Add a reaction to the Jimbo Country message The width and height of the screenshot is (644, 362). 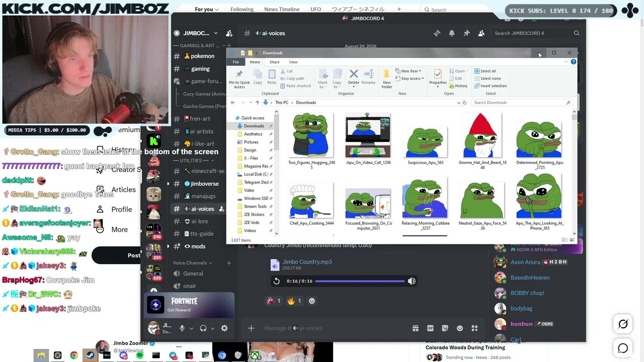(x=312, y=301)
